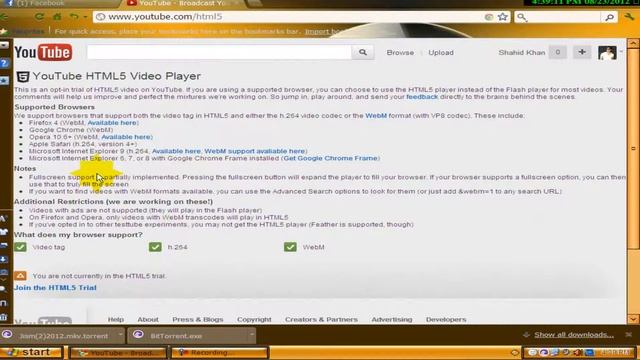Focus the browser search box
The width and height of the screenshot is (640, 360).
(x=564, y=17)
